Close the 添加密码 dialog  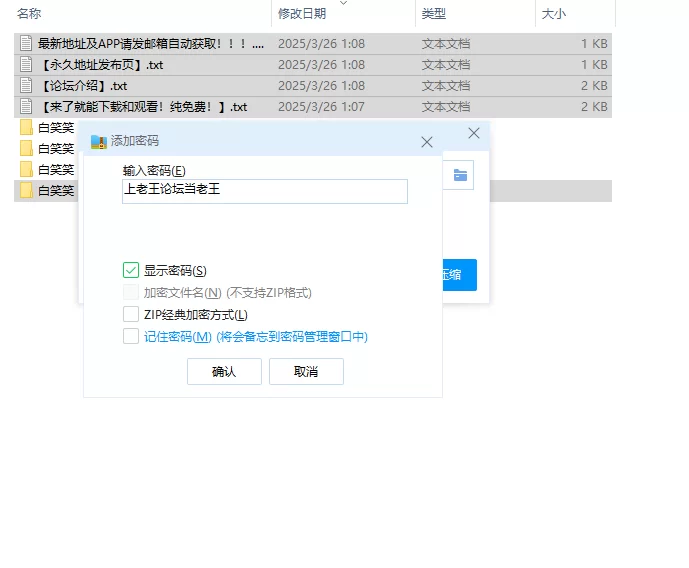pyautogui.click(x=427, y=142)
